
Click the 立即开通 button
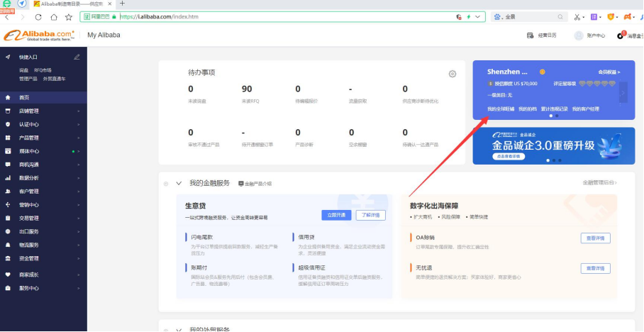click(336, 215)
